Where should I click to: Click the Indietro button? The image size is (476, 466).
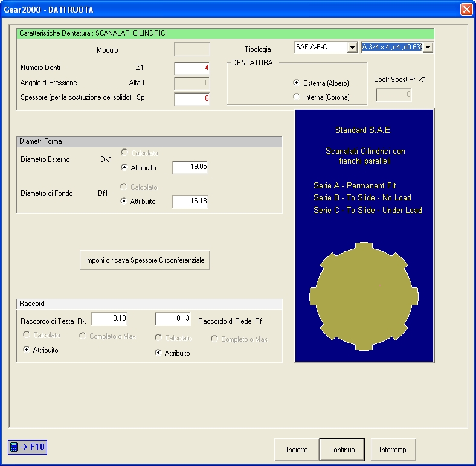coord(297,449)
